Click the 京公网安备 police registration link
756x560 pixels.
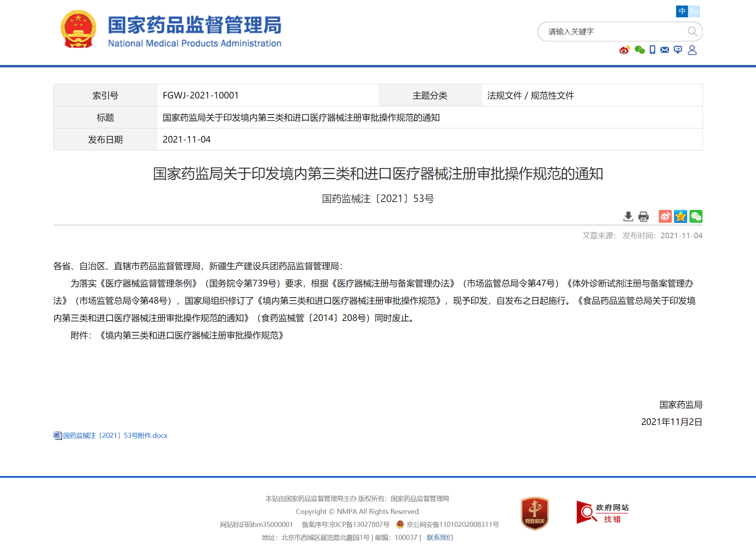point(453,525)
